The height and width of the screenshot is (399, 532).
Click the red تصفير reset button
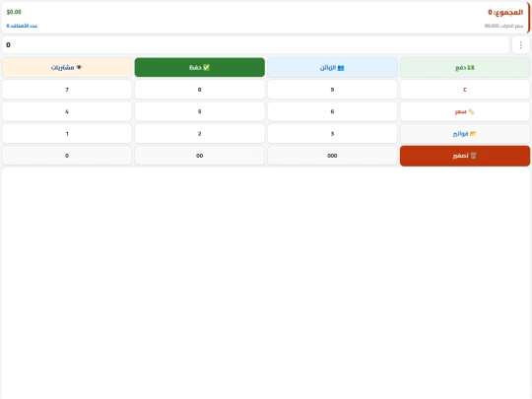coord(465,156)
